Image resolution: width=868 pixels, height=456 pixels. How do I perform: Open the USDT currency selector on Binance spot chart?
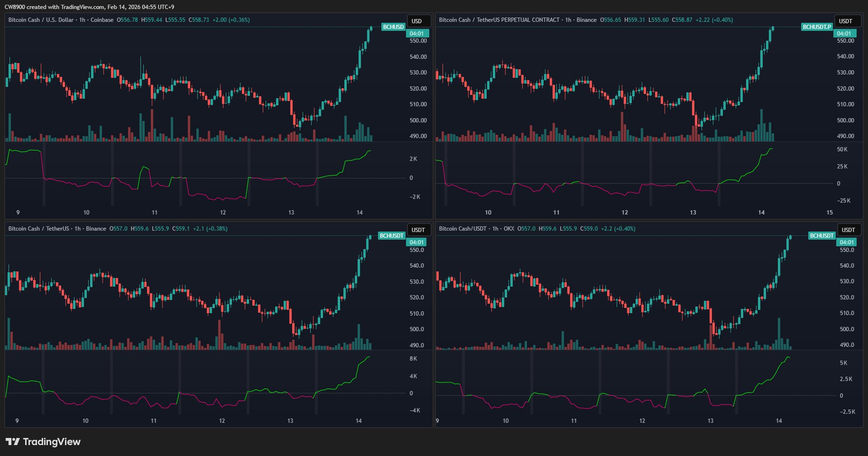[418, 230]
